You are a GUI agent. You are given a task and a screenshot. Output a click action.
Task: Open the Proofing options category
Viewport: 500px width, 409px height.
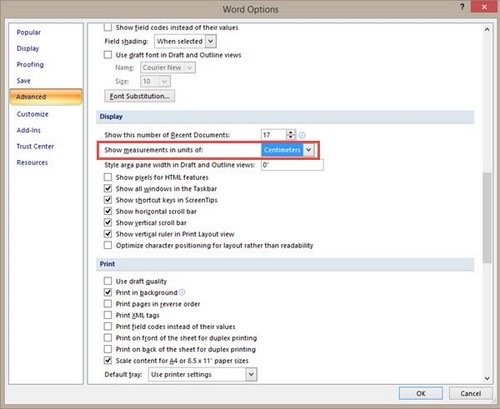click(30, 64)
